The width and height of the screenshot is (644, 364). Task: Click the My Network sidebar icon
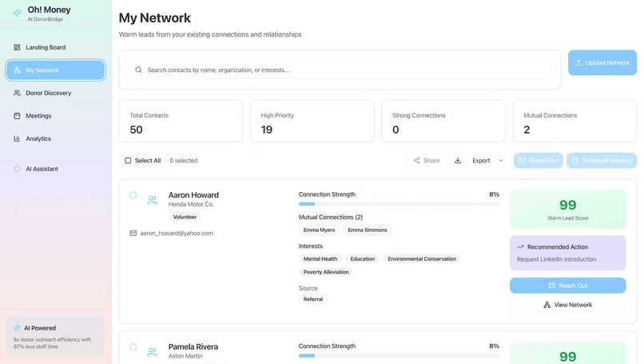point(17,70)
